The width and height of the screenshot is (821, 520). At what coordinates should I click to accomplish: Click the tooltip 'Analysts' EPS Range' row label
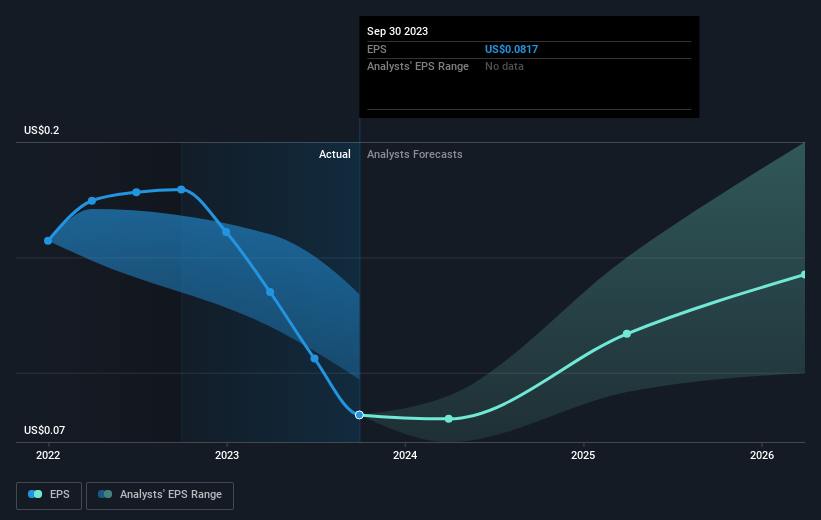point(418,67)
